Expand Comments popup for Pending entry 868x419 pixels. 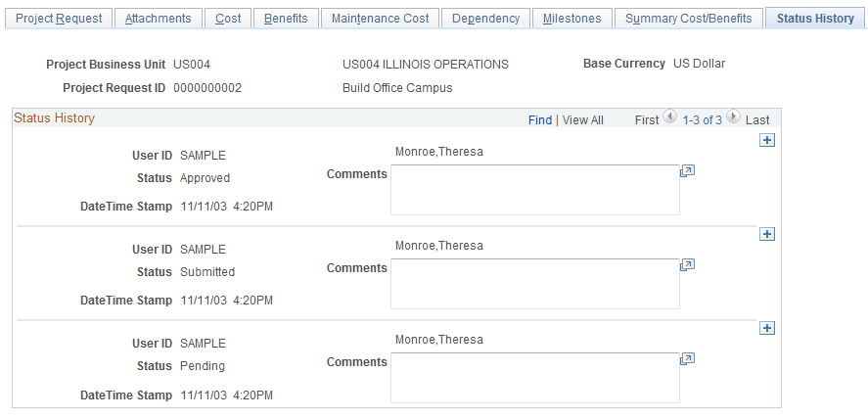tap(687, 359)
